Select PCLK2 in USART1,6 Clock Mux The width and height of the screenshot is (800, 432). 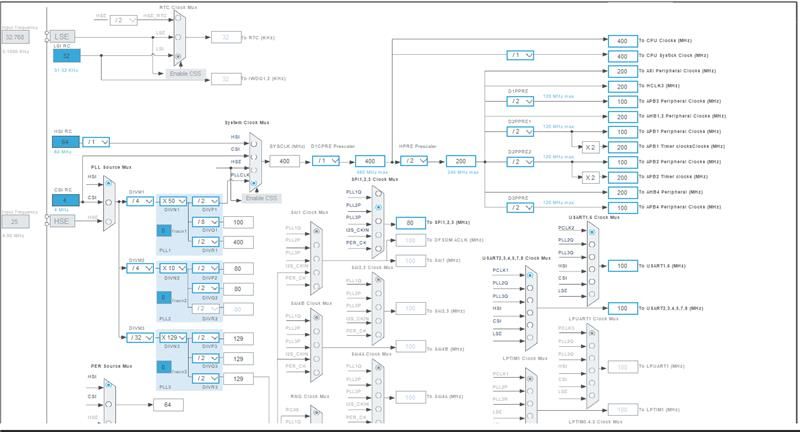592,232
